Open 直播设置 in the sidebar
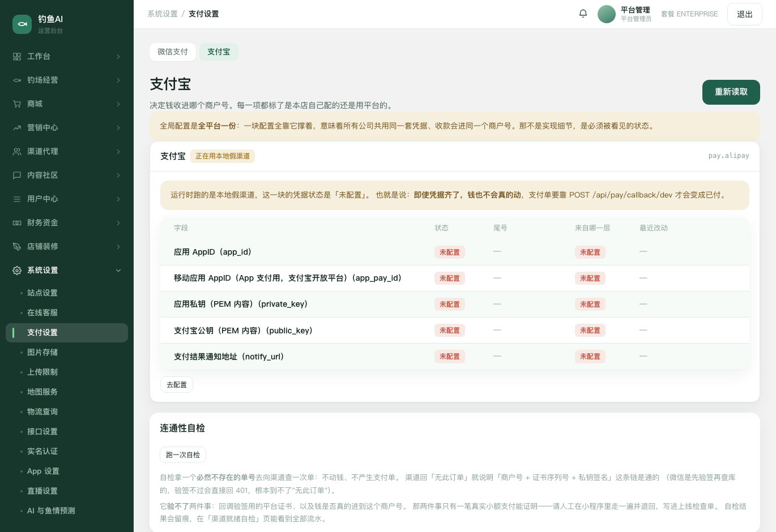The height and width of the screenshot is (532, 776). pyautogui.click(x=67, y=491)
